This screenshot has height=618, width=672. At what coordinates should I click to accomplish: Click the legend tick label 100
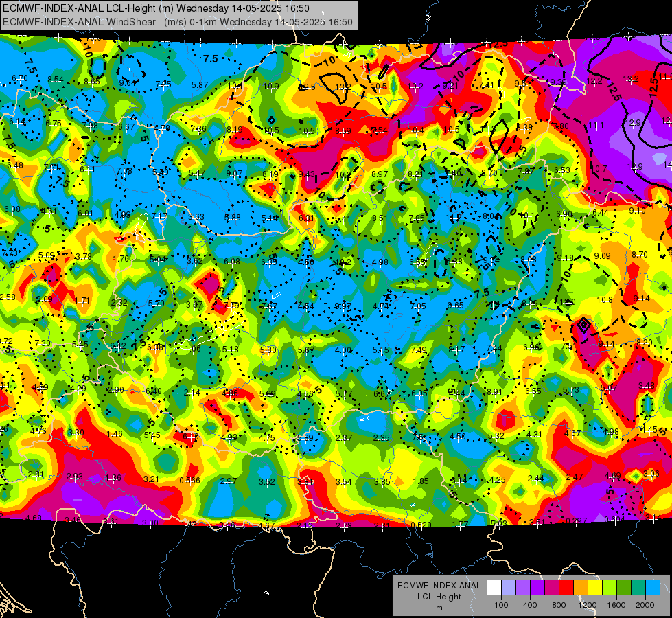pos(501,605)
